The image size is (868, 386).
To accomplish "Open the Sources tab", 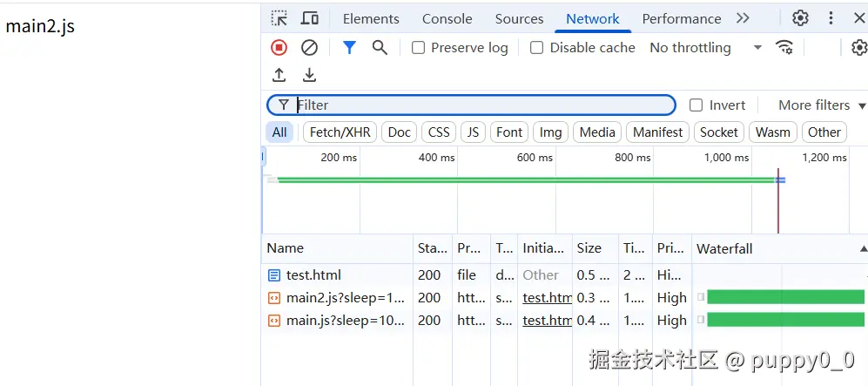I will pyautogui.click(x=519, y=19).
